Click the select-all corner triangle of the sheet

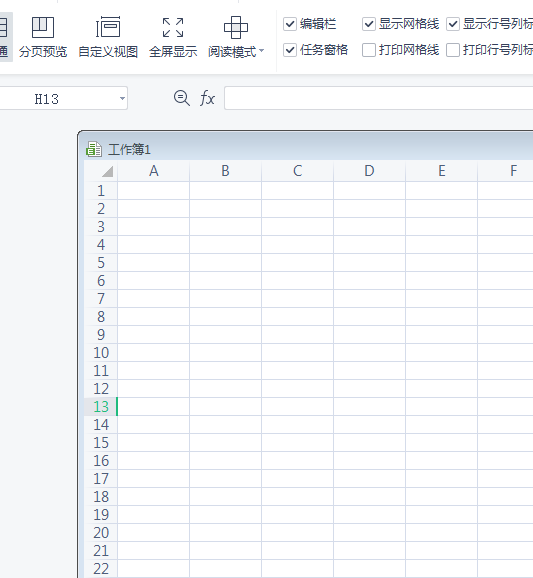pos(107,171)
